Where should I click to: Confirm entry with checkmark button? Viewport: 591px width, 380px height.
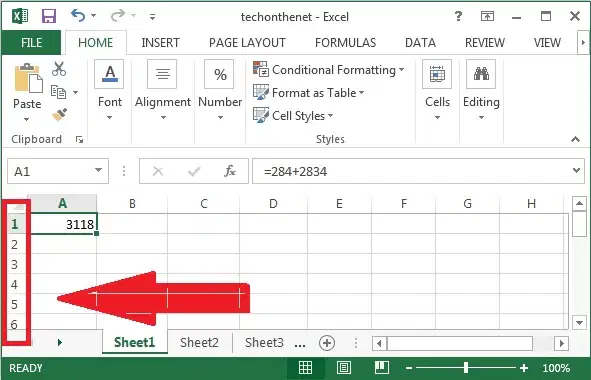[194, 172]
